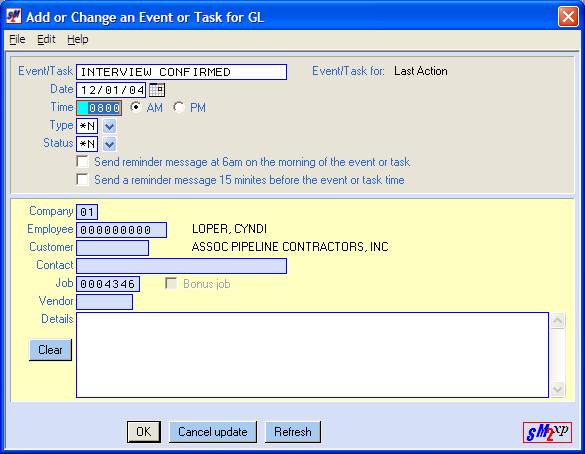Enable the 6am reminder message checkbox
Viewport: 585px width, 454px height.
pos(82,162)
